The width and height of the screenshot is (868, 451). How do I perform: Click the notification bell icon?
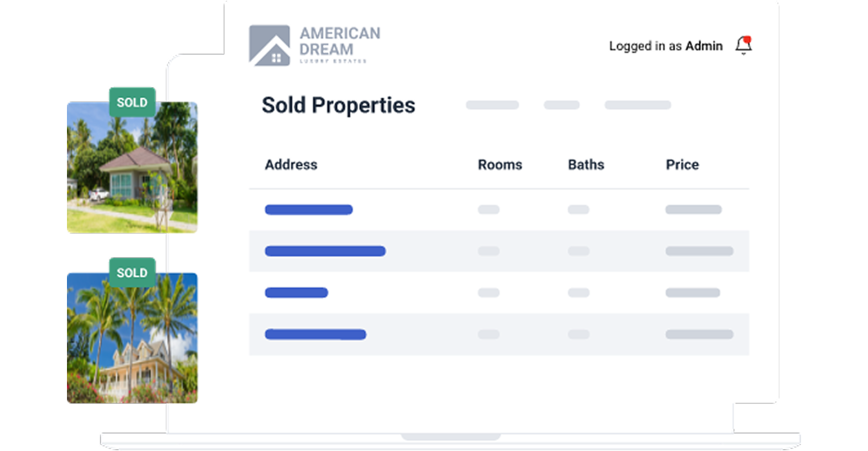point(743,46)
